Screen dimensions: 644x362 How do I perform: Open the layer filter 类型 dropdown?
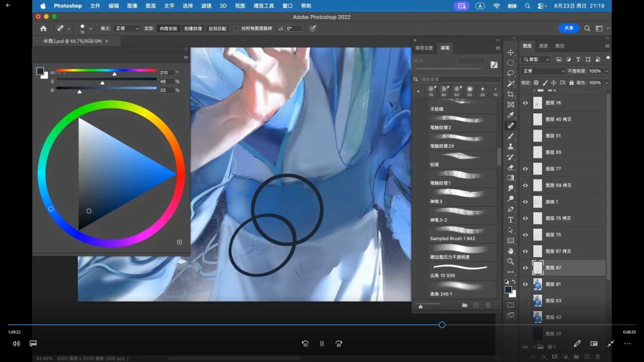coord(536,60)
